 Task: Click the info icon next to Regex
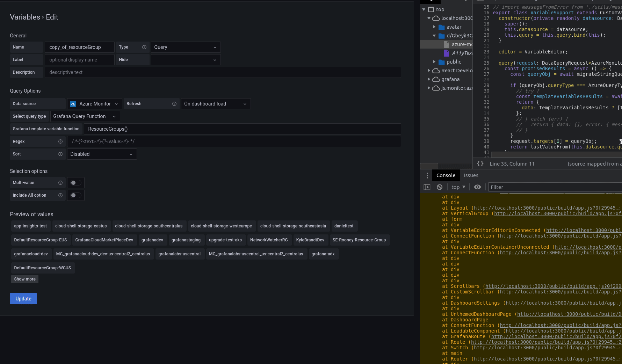point(60,142)
